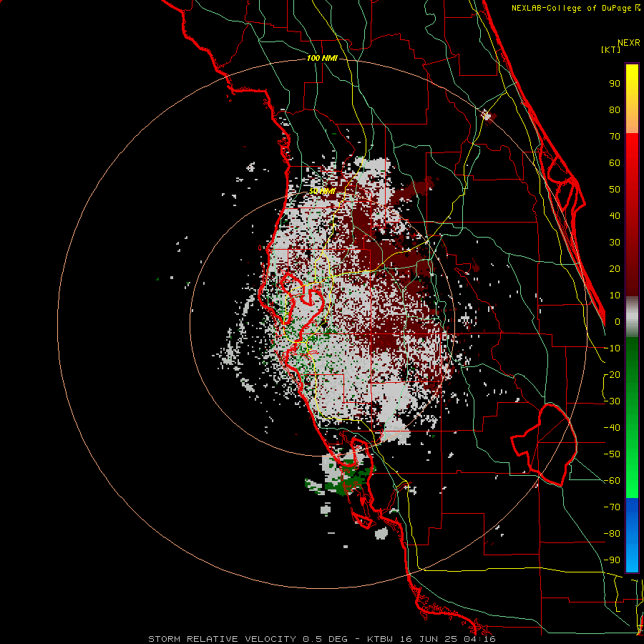Click the 100 NMI range ring label

tap(322, 59)
